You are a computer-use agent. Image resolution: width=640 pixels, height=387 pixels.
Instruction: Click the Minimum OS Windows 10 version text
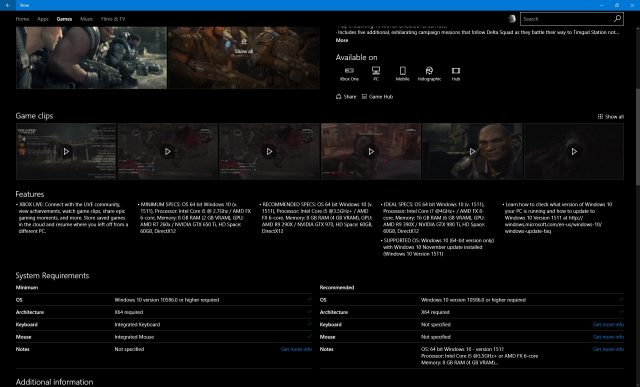click(x=167, y=300)
